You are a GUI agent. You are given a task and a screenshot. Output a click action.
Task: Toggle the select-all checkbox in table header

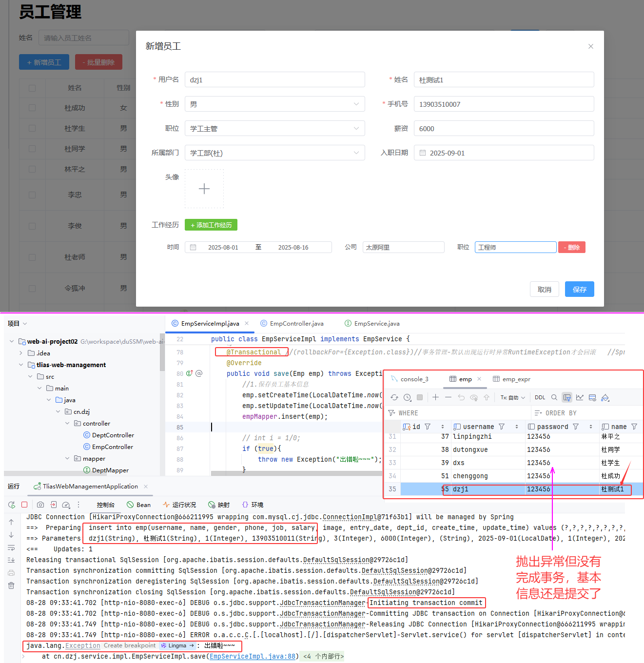click(x=32, y=88)
